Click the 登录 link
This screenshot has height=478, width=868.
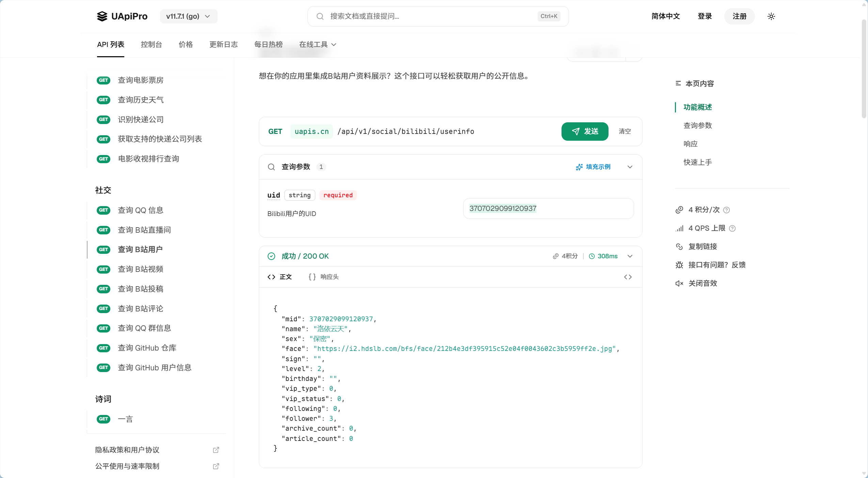(705, 16)
